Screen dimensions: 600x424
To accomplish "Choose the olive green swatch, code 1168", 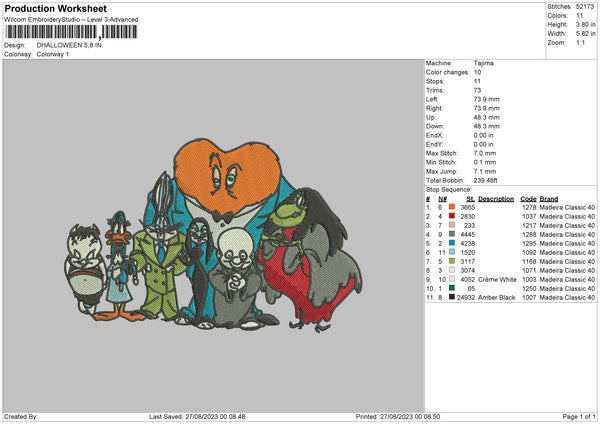I will pyautogui.click(x=452, y=261).
